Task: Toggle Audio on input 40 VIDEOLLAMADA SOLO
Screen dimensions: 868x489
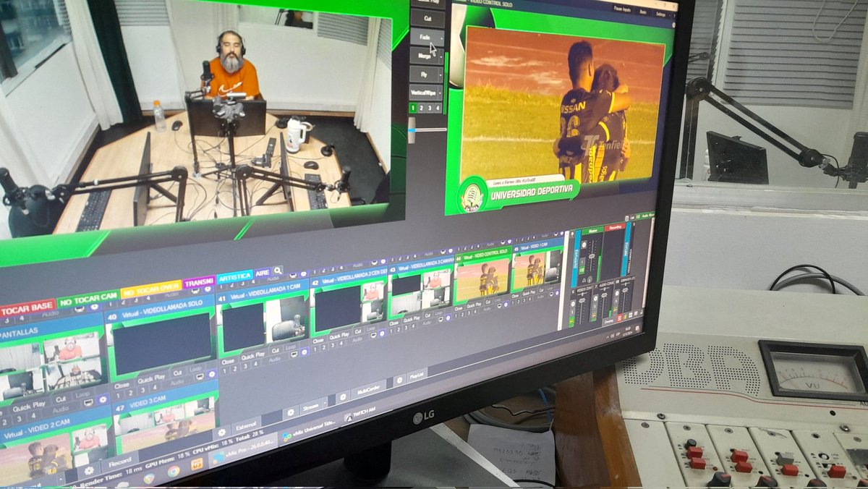Action: pyautogui.click(x=178, y=380)
